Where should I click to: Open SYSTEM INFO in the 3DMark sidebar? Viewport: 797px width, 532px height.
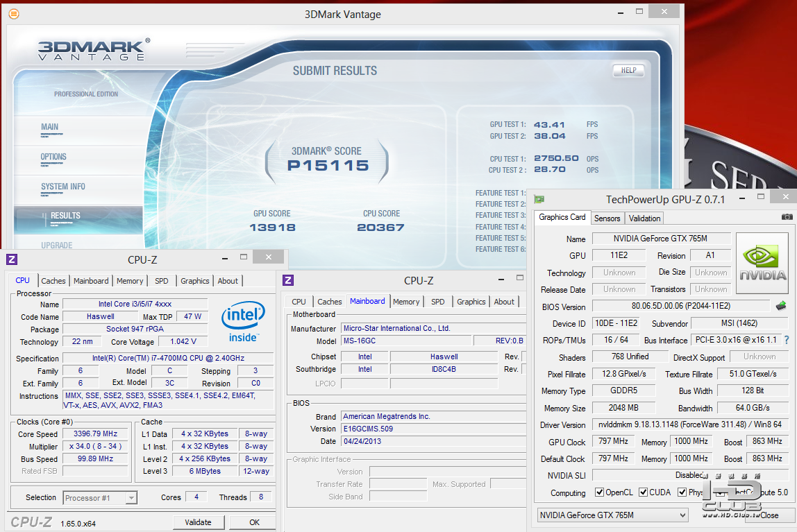[63, 187]
